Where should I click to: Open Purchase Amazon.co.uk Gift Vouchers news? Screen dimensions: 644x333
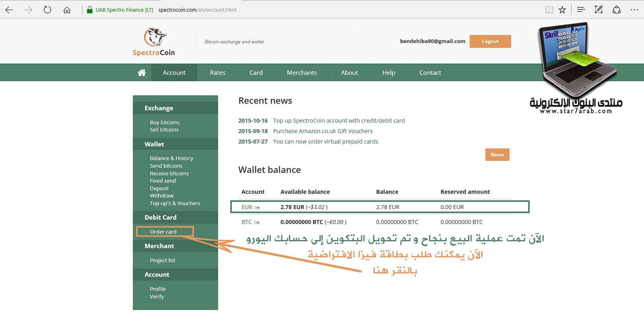[323, 131]
